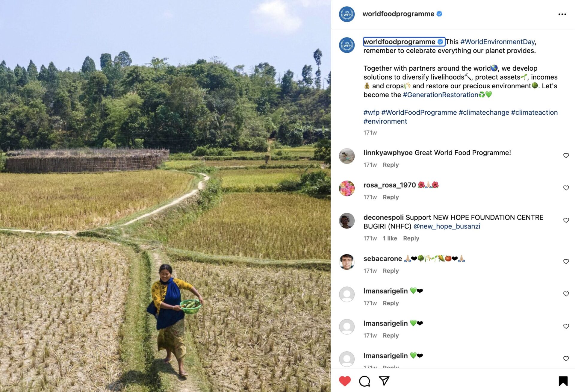Like rosa_rosa_1970's comment heart
The width and height of the screenshot is (575, 392).
566,188
